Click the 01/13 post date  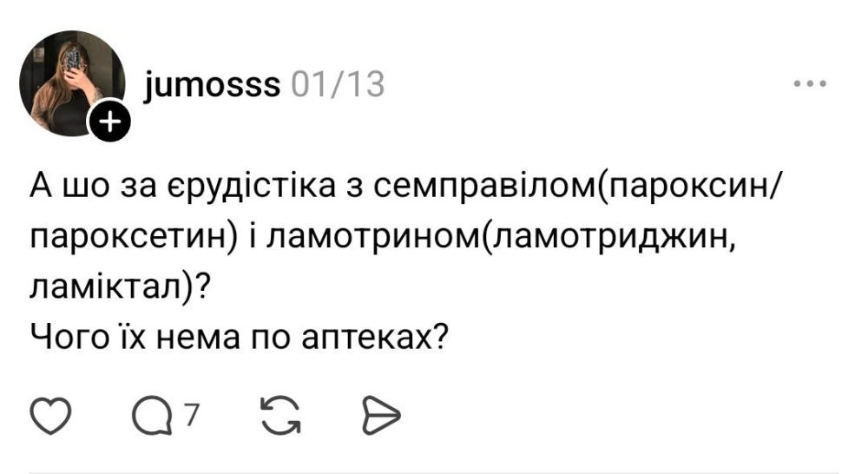pos(338,85)
